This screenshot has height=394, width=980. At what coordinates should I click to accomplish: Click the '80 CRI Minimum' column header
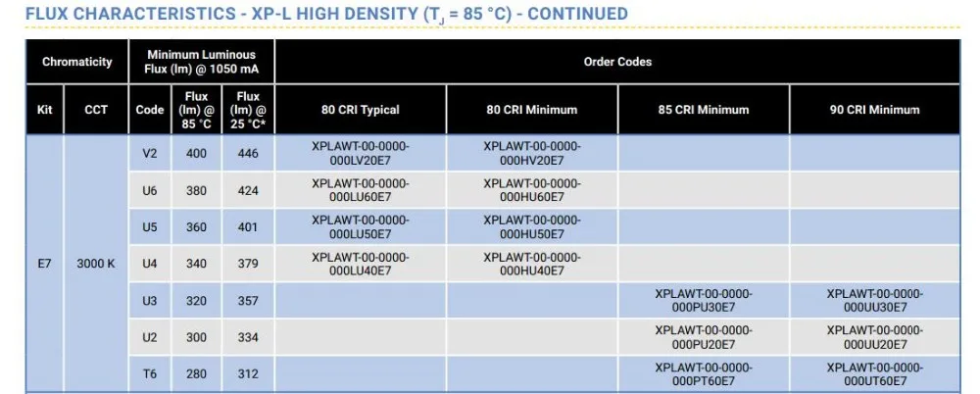[532, 110]
